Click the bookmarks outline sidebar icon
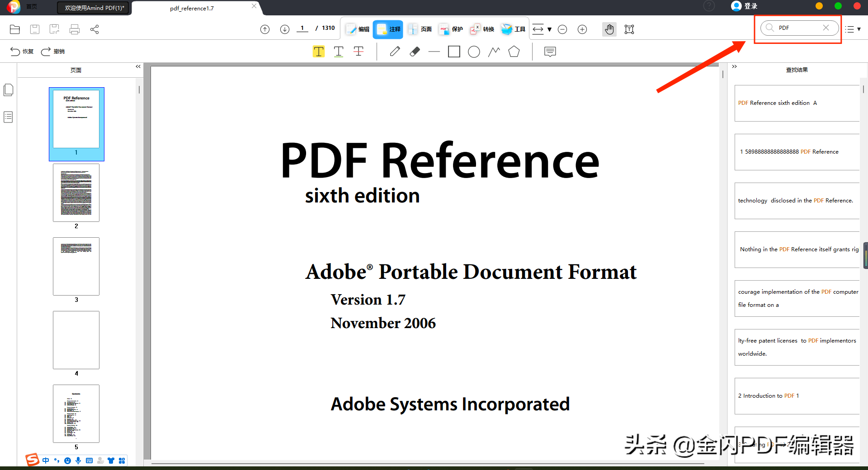 point(8,117)
